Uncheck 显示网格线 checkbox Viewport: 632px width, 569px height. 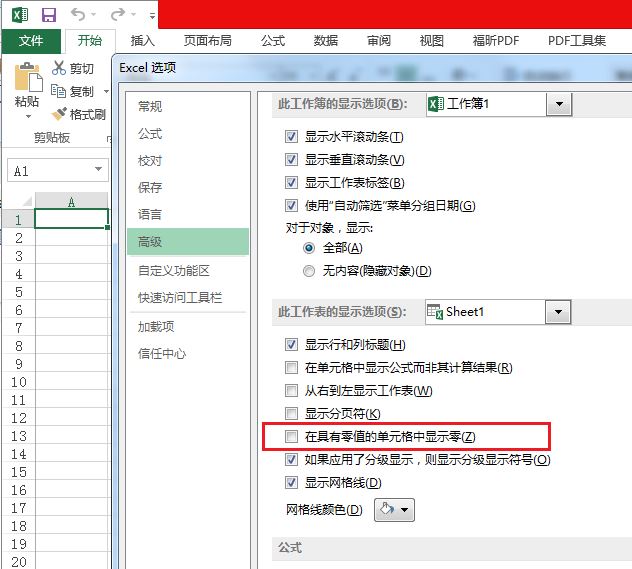pos(291,483)
